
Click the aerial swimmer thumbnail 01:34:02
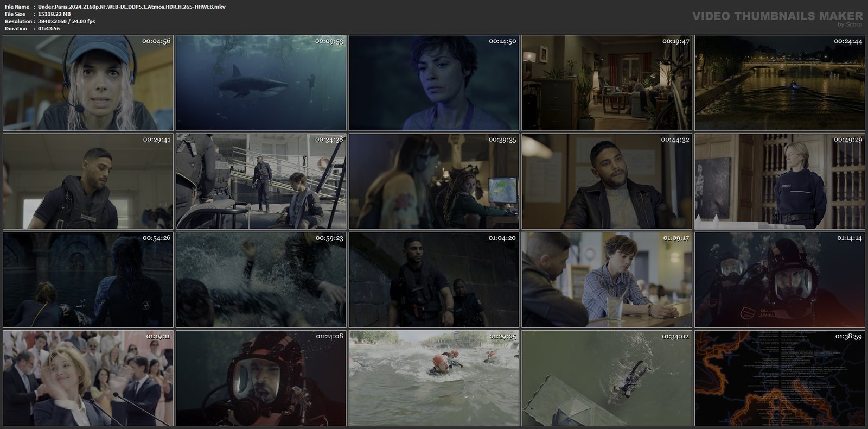point(607,378)
